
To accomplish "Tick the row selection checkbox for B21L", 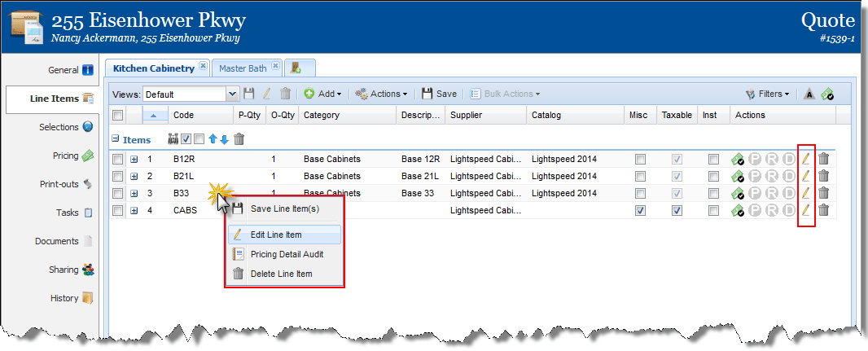I will point(117,177).
